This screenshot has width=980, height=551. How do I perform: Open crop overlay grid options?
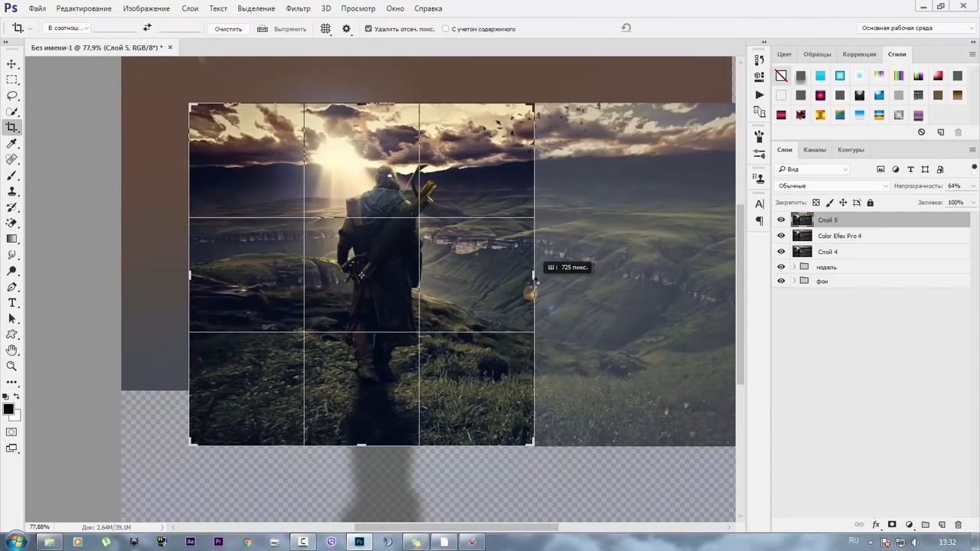(x=325, y=28)
